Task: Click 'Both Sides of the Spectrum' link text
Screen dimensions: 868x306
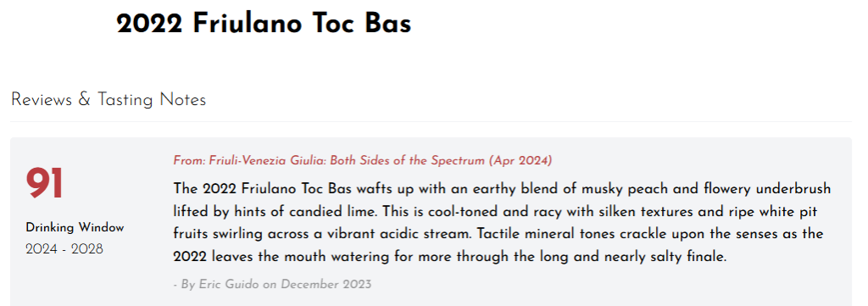Action: (x=408, y=161)
